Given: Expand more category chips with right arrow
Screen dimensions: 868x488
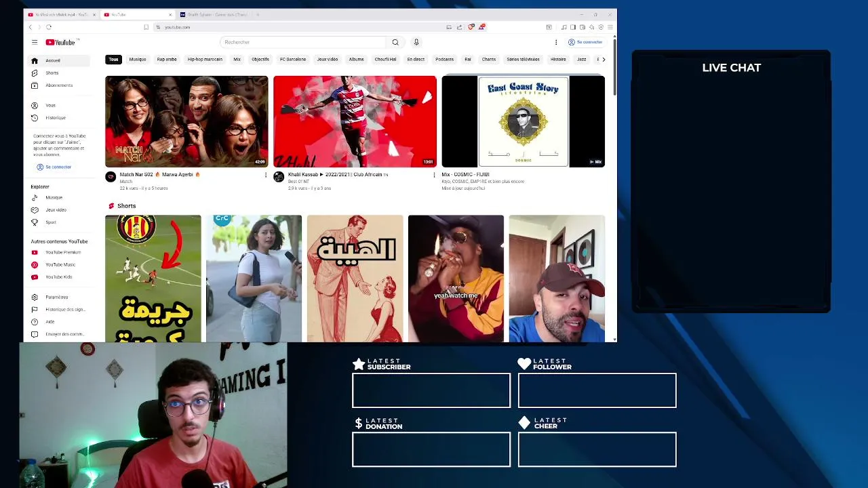Looking at the screenshot, I should pos(604,60).
